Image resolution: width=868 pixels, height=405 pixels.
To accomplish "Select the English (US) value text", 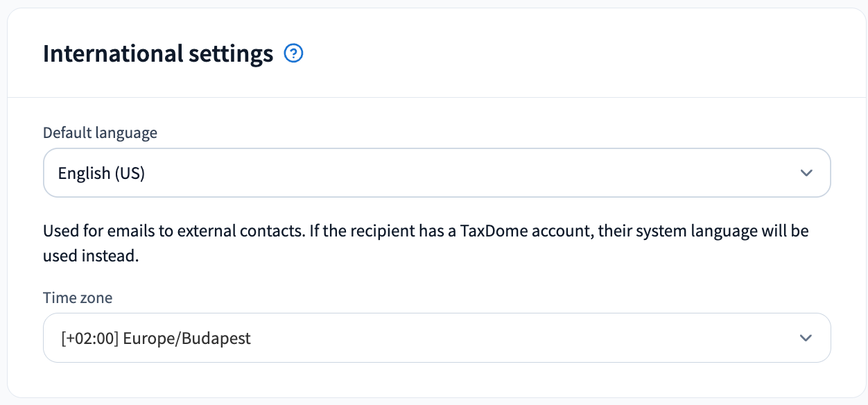I will tap(101, 173).
